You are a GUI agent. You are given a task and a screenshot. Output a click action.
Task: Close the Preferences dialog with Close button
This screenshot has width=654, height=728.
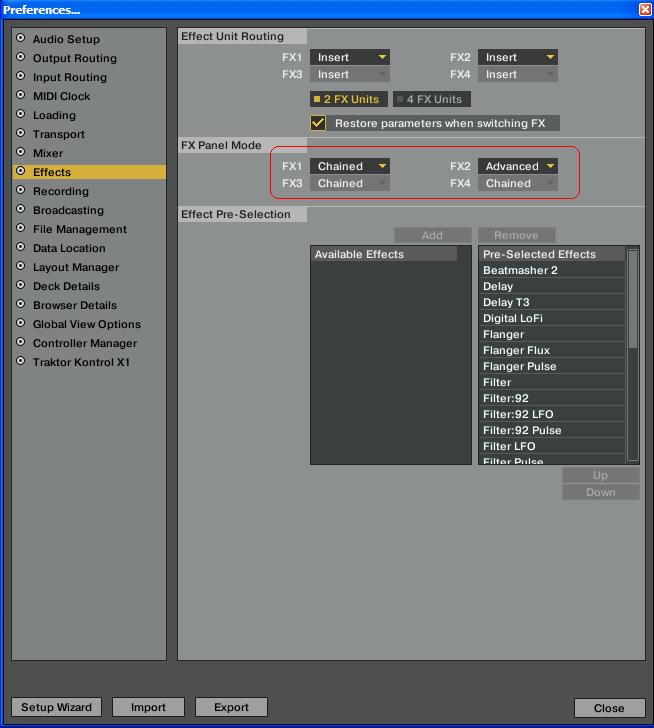coord(609,708)
